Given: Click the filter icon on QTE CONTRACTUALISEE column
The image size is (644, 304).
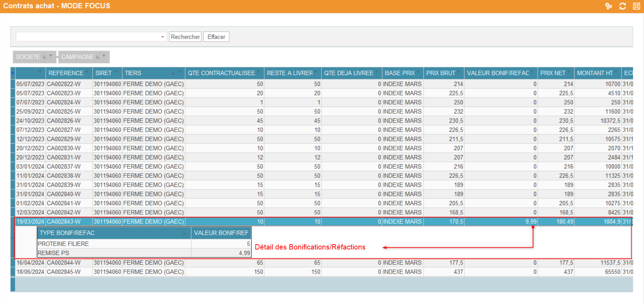Looking at the screenshot, I should (x=259, y=72).
